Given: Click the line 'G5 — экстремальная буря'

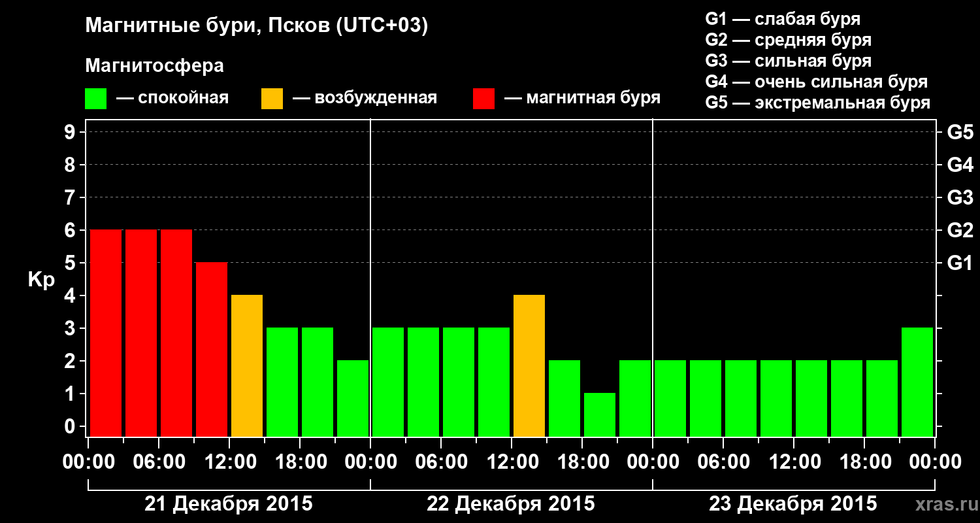Looking at the screenshot, I should point(818,103).
